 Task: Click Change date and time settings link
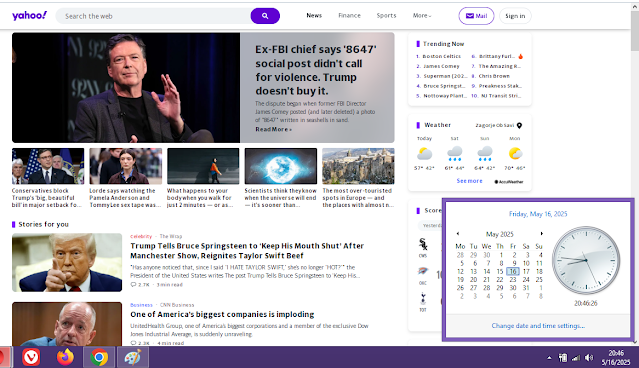[x=538, y=326]
